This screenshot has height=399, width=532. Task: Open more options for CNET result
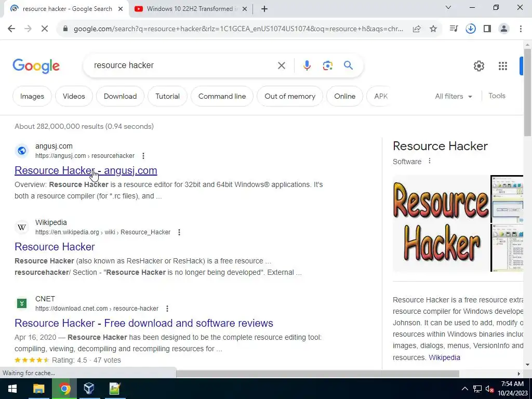[x=167, y=309]
